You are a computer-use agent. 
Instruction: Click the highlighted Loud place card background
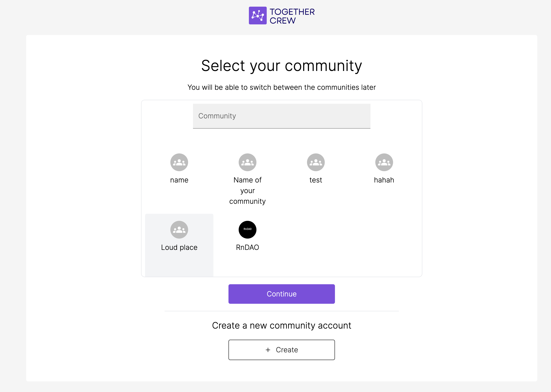[179, 264]
